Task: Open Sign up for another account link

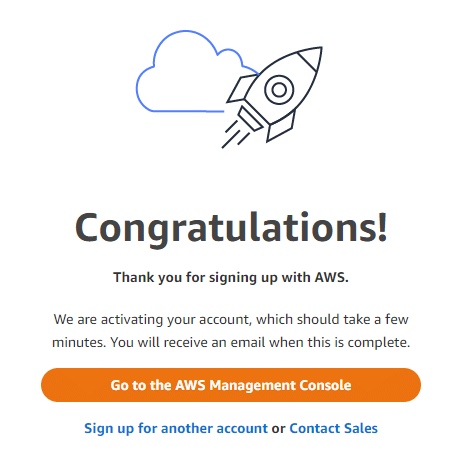Action: click(176, 428)
